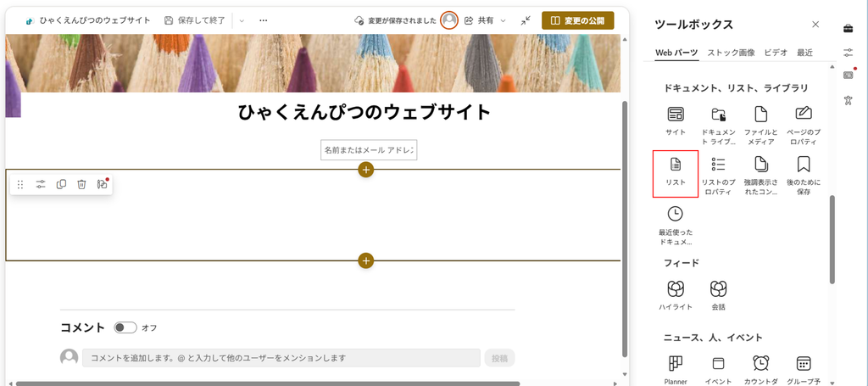The height and width of the screenshot is (386, 868).
Task: Click the 変更が保存されました status
Action: tap(395, 20)
